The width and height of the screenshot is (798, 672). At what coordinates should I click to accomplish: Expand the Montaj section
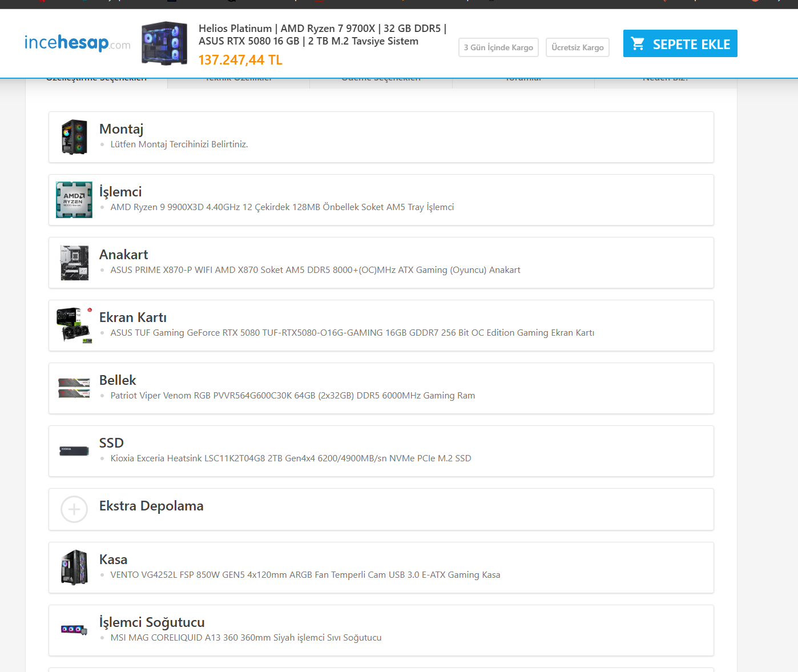[381, 137]
